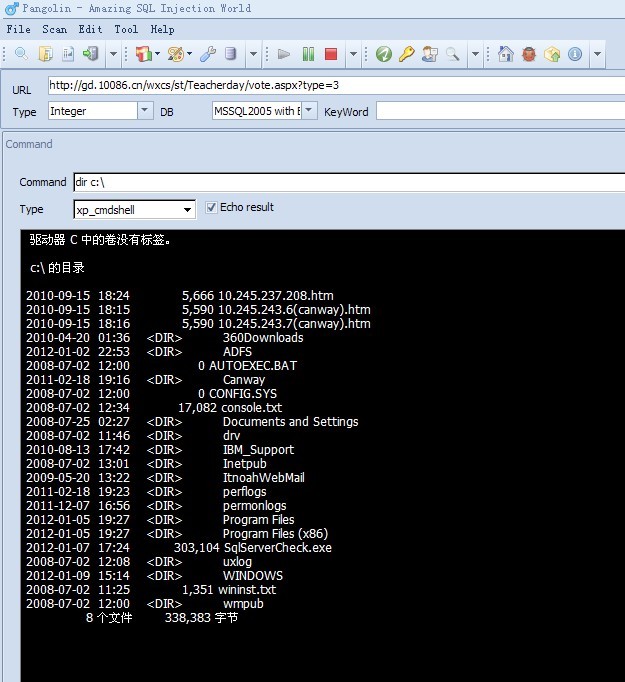Click the green pause icon

[x=308, y=54]
